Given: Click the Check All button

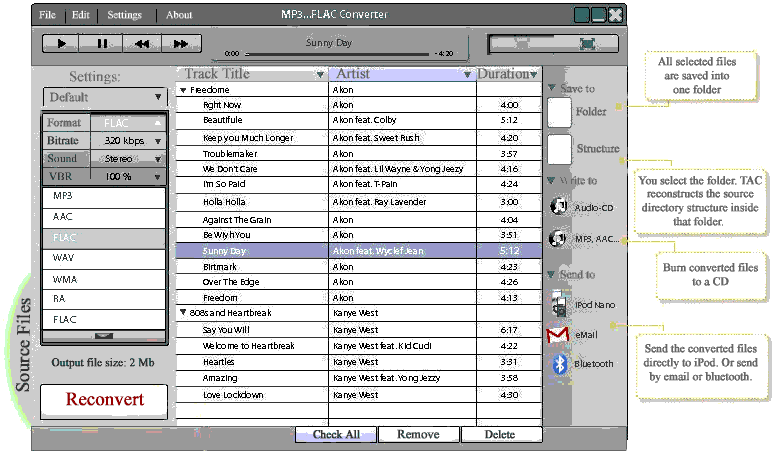Looking at the screenshot, I should tap(336, 434).
